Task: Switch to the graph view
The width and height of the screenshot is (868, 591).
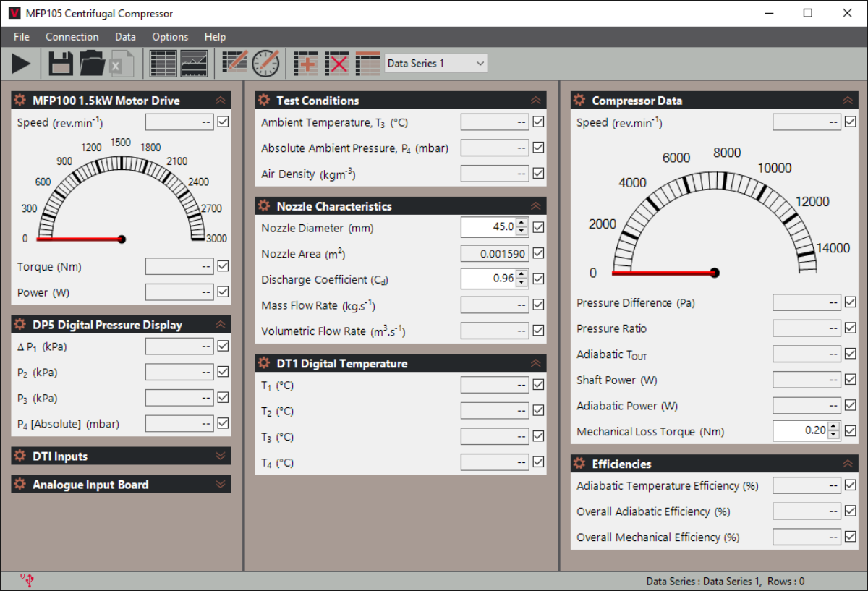Action: point(194,63)
